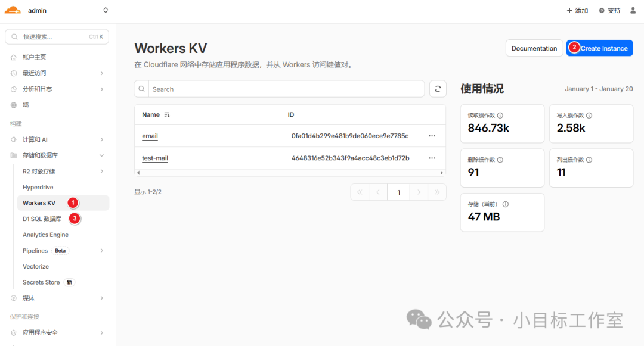Click into the namespace Search field
This screenshot has width=644, height=346.
286,89
